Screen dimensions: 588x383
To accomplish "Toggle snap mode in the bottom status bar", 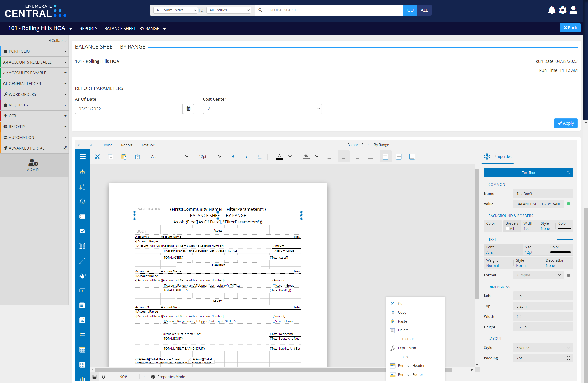I will coord(103,377).
